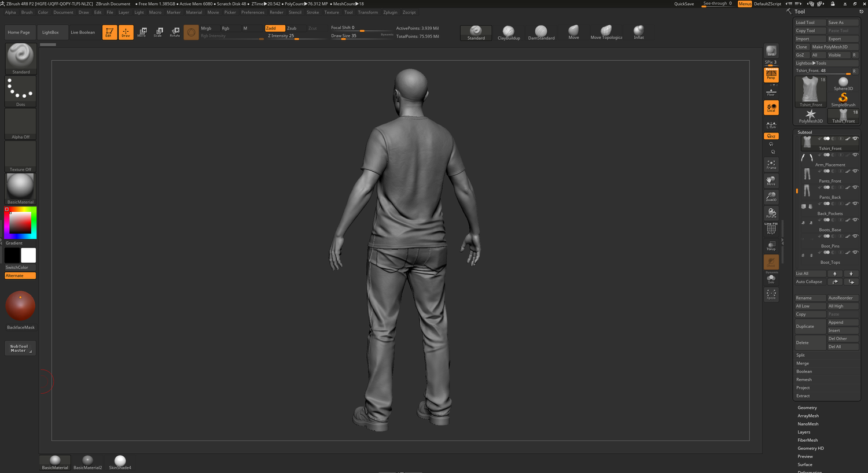Expand the Geometry section
The width and height of the screenshot is (868, 473).
tap(807, 408)
